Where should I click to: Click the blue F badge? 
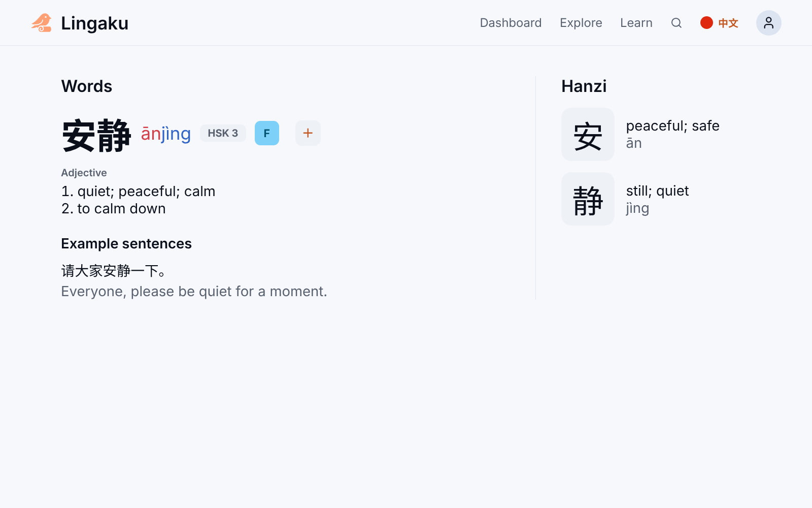pos(267,133)
